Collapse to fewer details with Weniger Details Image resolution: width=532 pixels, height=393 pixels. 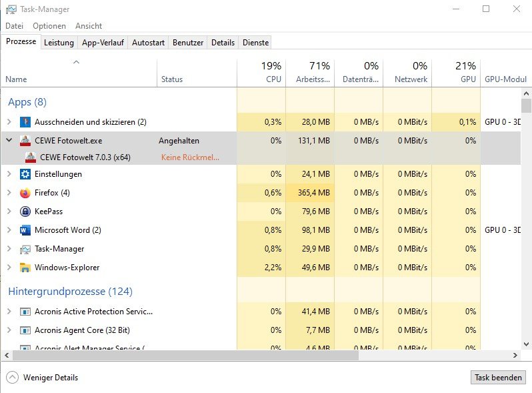coord(43,378)
